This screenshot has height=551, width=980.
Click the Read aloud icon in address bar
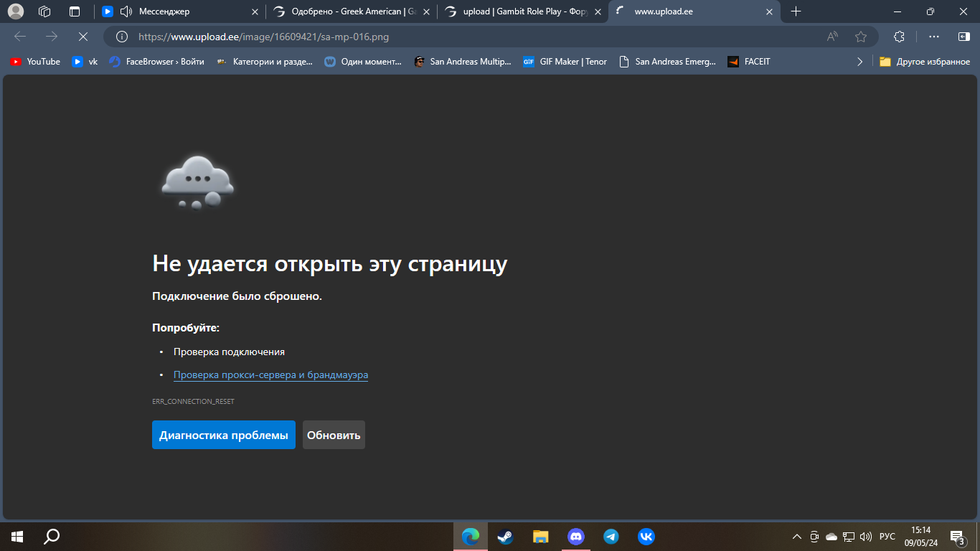pos(832,37)
